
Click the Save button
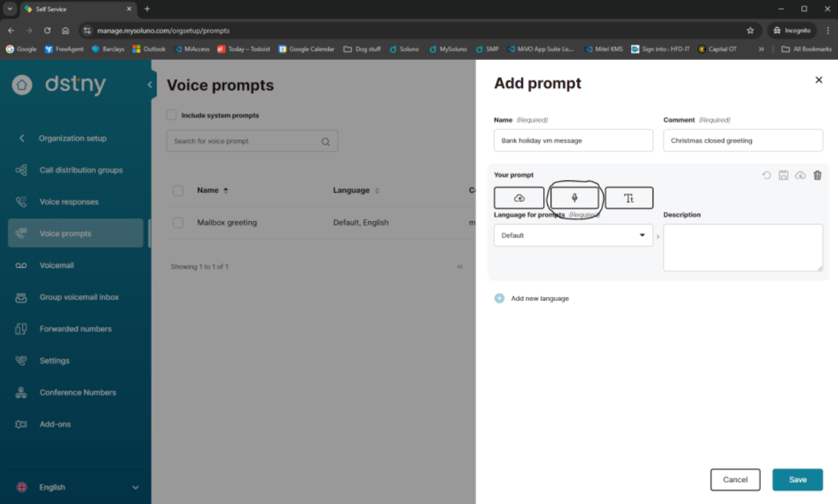pos(797,480)
